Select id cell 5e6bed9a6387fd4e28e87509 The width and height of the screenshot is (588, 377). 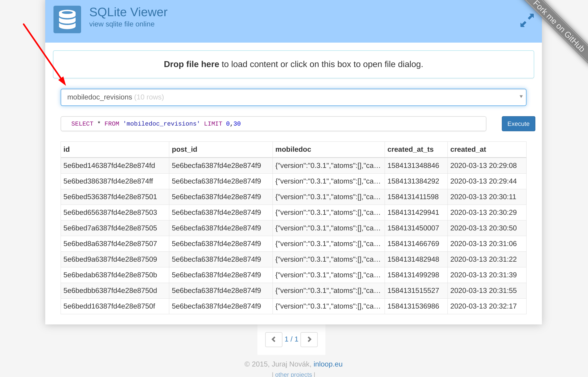coord(115,259)
